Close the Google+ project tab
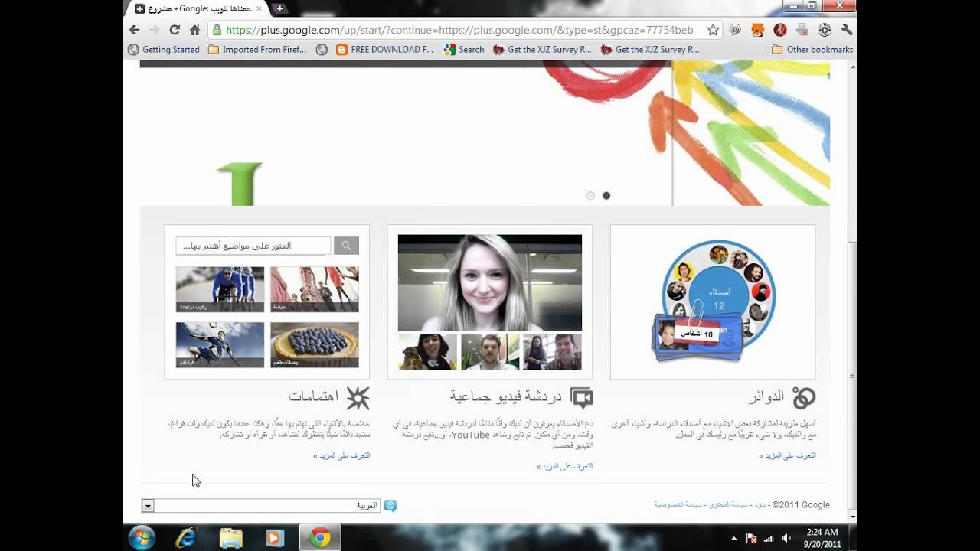 [x=259, y=8]
